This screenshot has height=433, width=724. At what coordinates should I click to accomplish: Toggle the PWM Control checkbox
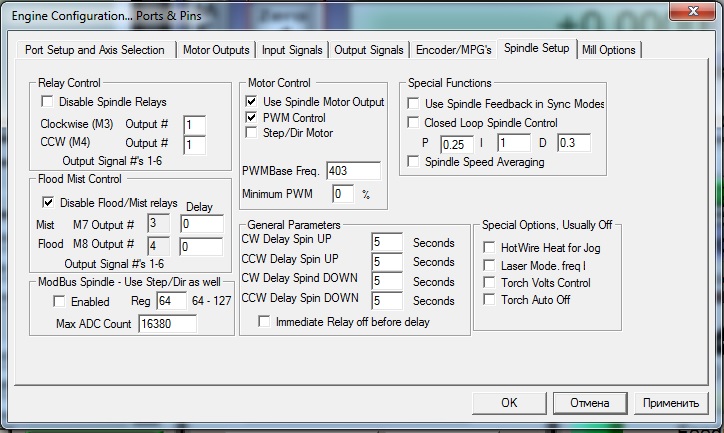tap(252, 118)
